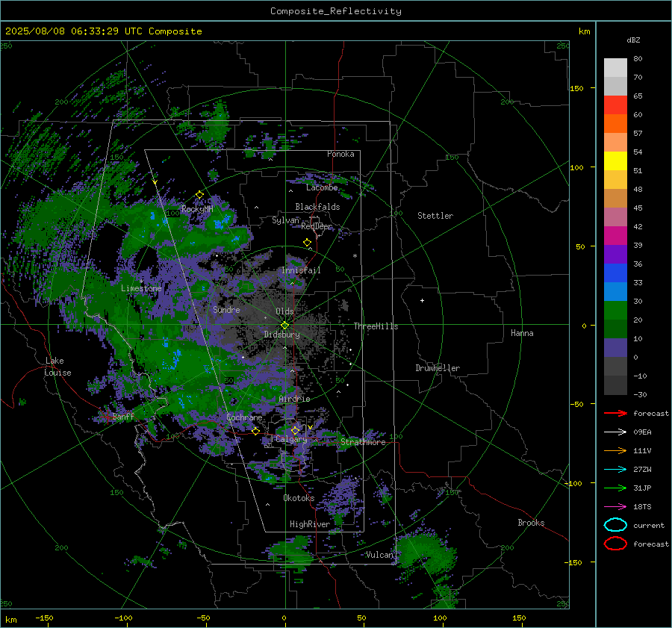Click the Cochrane city label

point(244,417)
